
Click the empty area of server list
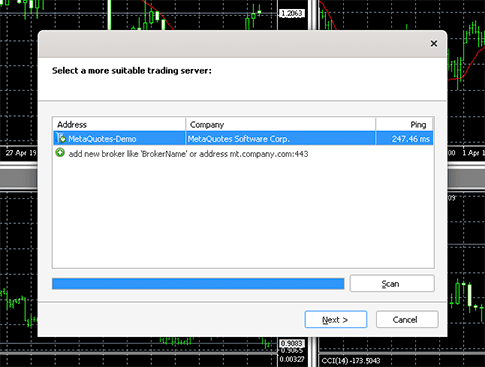(243, 213)
